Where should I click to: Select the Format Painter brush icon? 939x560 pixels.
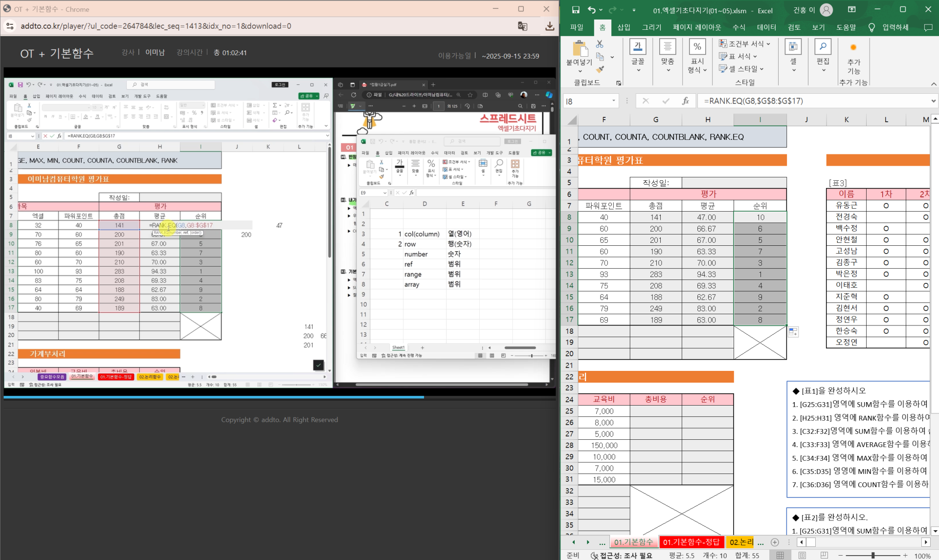pyautogui.click(x=600, y=69)
